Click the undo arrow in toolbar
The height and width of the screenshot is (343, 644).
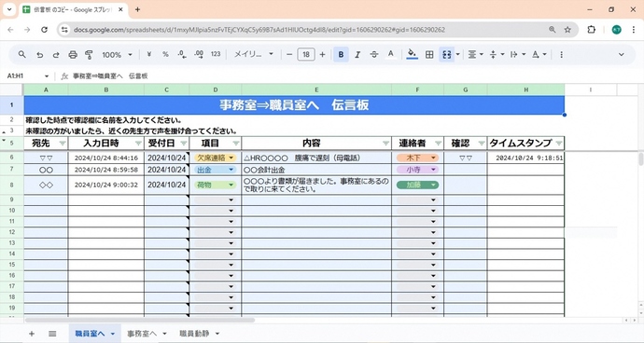[x=39, y=55]
